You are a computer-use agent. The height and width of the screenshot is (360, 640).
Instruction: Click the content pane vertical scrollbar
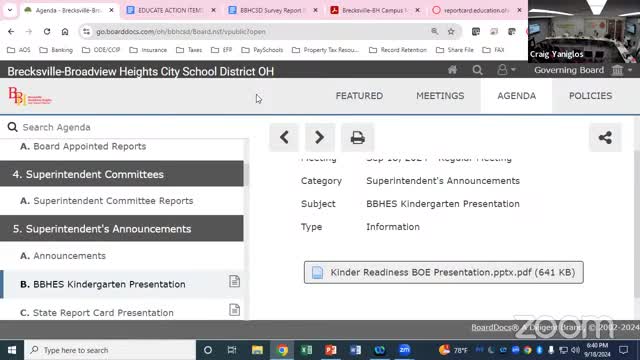[x=637, y=224]
